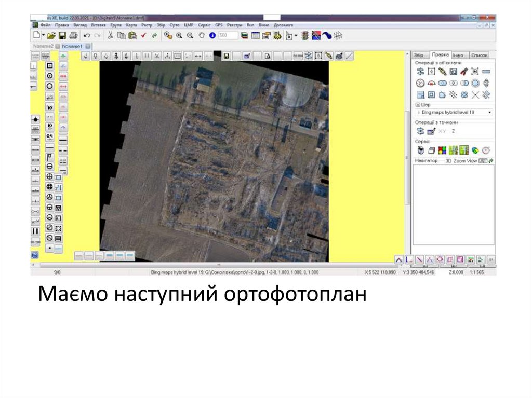
Task: Toggle the All button in Навігатор
Action: 483,161
